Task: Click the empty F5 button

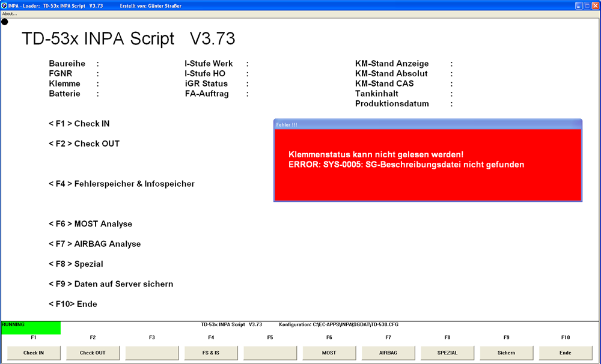Action: click(x=270, y=353)
